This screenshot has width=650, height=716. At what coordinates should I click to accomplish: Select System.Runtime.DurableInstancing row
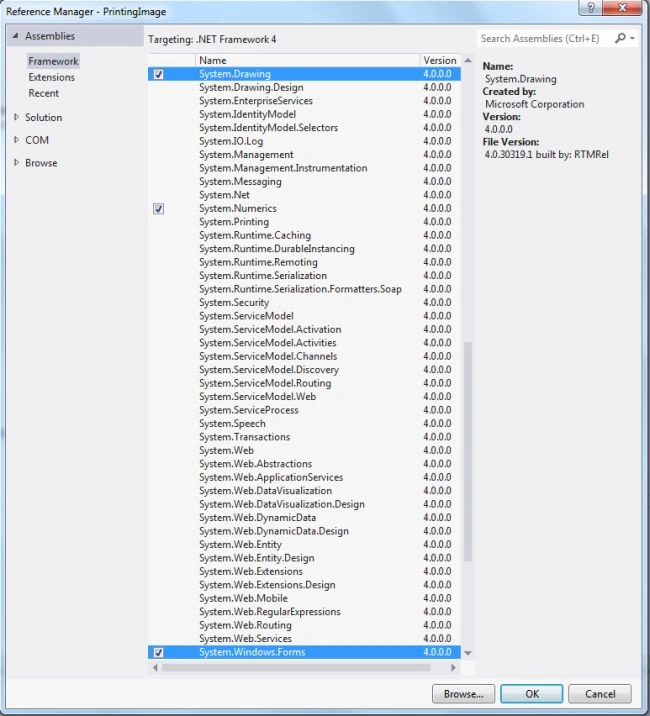[x=304, y=248]
